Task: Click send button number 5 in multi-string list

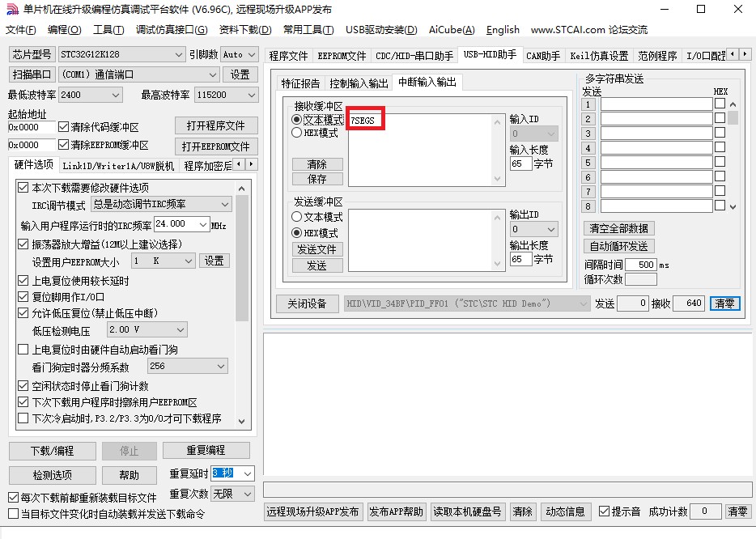Action: (589, 163)
